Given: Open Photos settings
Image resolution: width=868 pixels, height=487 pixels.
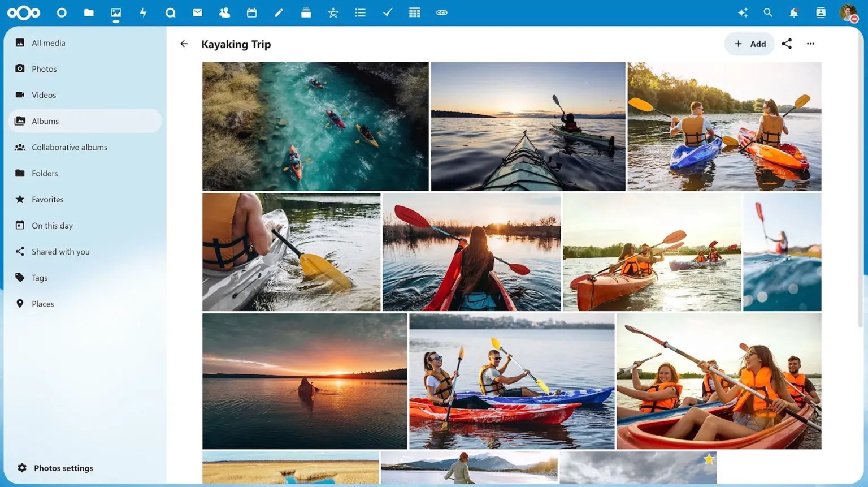Looking at the screenshot, I should [x=63, y=468].
